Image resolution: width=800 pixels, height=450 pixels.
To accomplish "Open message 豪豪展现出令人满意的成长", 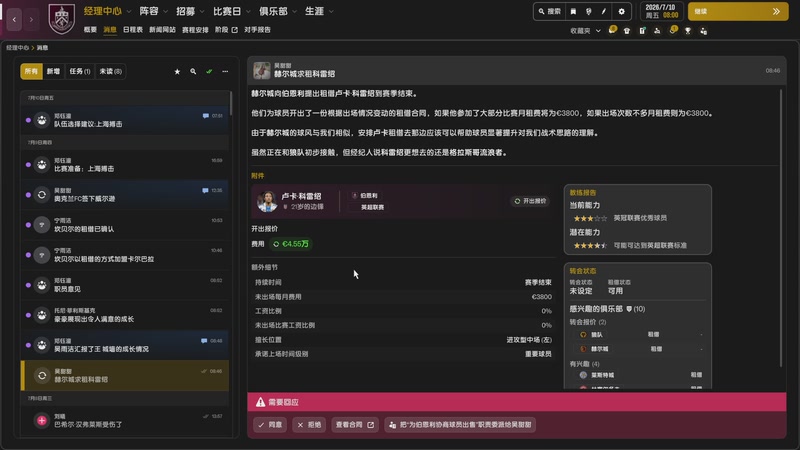I will (x=124, y=315).
